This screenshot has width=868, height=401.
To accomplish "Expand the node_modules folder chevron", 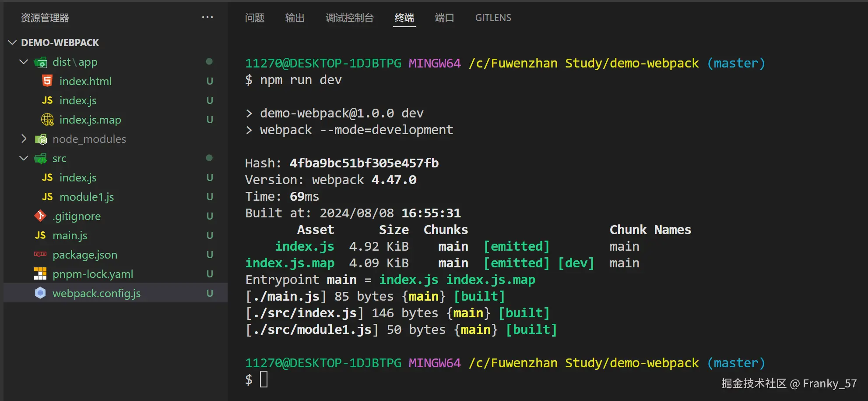I will [x=24, y=139].
